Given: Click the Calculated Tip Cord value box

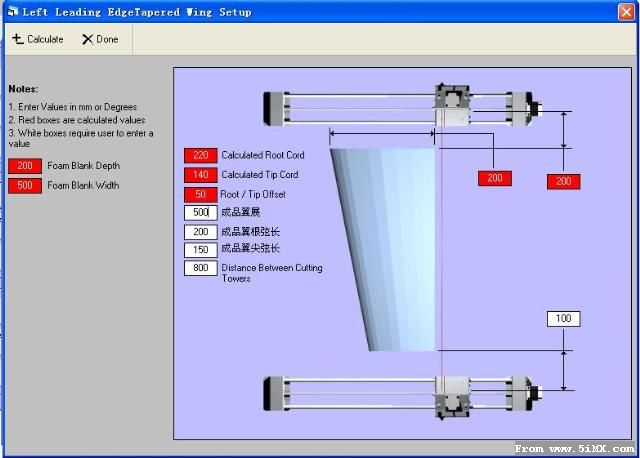Looking at the screenshot, I should pyautogui.click(x=200, y=175).
